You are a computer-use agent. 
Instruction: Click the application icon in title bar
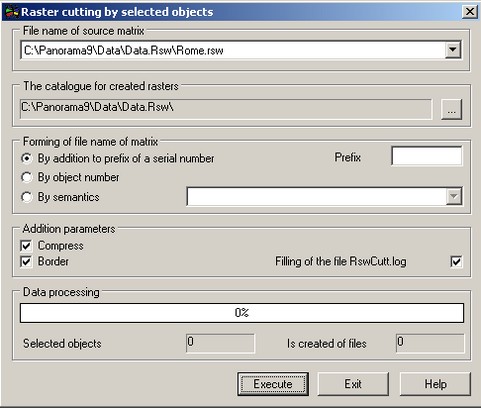pyautogui.click(x=12, y=12)
